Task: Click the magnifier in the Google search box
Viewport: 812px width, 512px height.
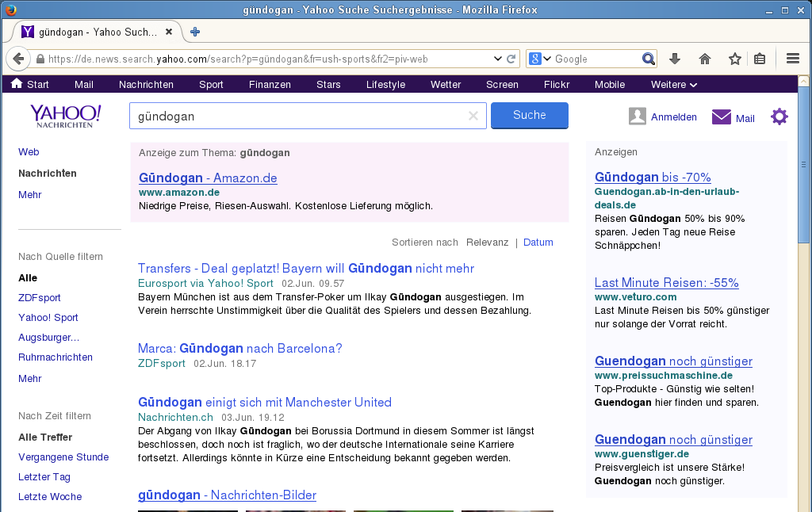Action: click(x=649, y=59)
